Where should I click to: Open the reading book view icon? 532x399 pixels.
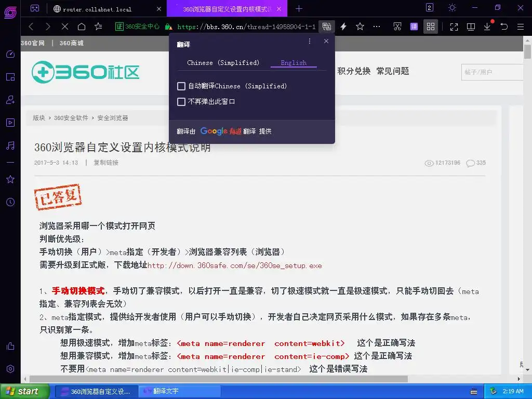[471, 27]
